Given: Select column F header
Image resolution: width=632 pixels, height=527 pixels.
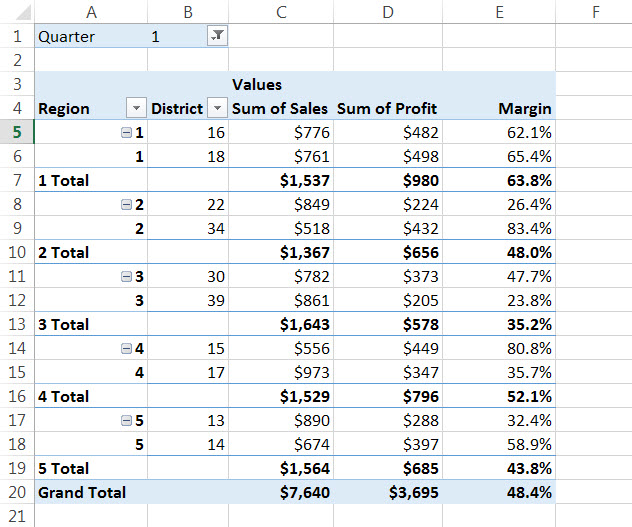Looking at the screenshot, I should pyautogui.click(x=595, y=12).
